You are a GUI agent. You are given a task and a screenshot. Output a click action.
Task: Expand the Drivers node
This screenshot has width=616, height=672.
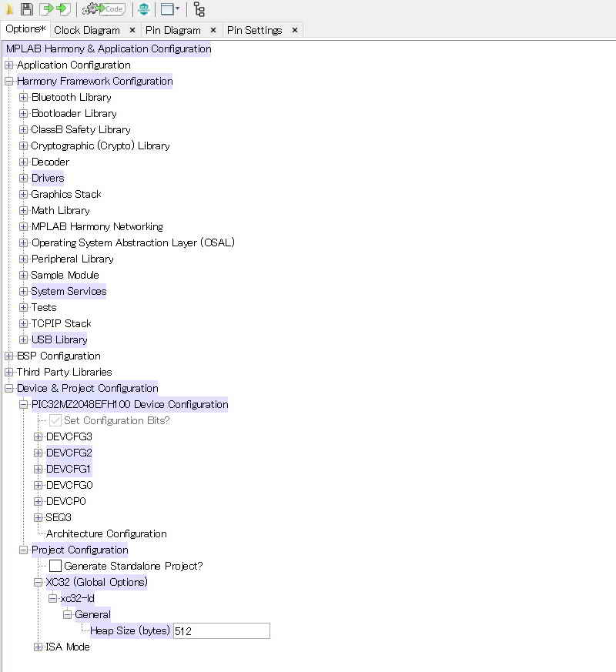pos(24,179)
